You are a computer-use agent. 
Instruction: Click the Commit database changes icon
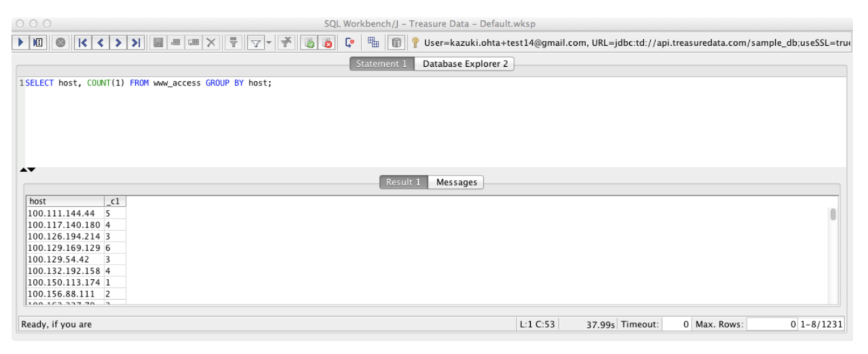309,42
